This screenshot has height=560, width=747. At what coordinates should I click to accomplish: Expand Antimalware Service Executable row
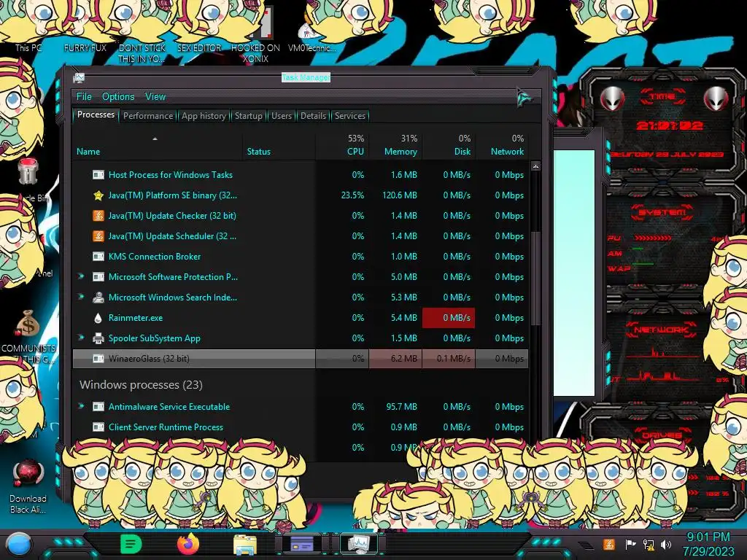(81, 406)
